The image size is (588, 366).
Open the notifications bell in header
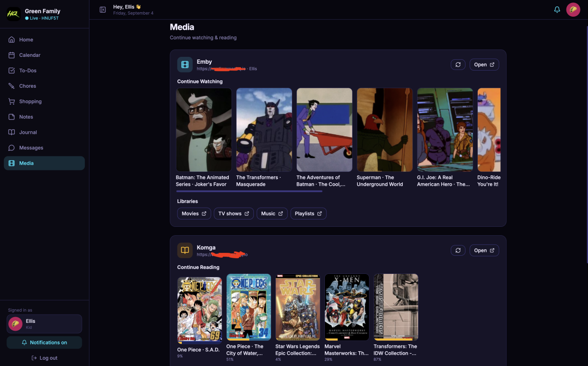(x=557, y=10)
